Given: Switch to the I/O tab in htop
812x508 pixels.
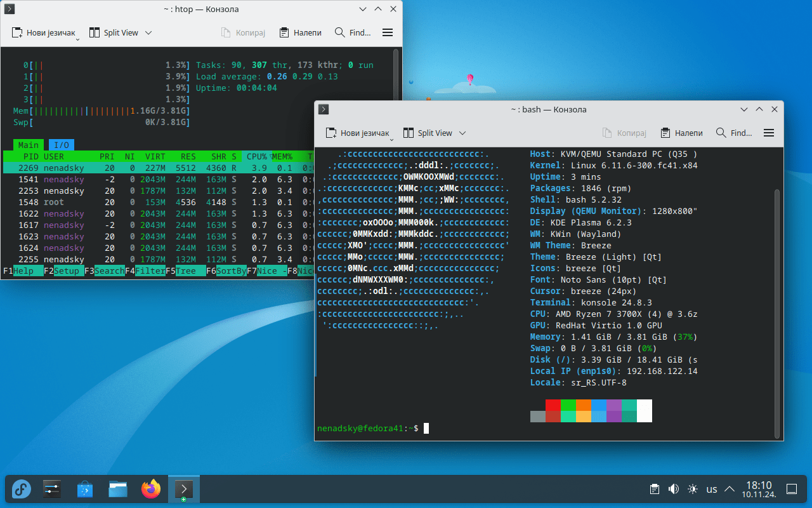Looking at the screenshot, I should tap(61, 145).
